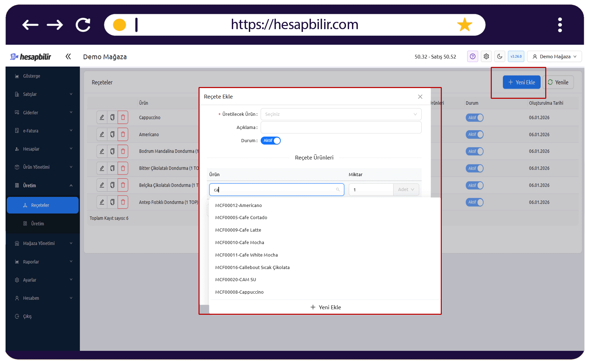Click copy icon for Americano recipe
The width and height of the screenshot is (590, 364).
pyautogui.click(x=112, y=135)
